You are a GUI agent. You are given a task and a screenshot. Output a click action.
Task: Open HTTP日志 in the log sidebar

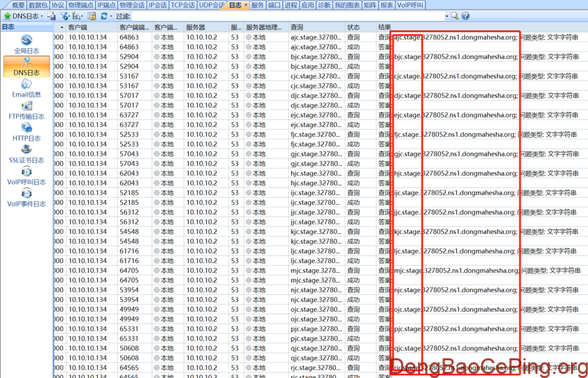coord(27,132)
